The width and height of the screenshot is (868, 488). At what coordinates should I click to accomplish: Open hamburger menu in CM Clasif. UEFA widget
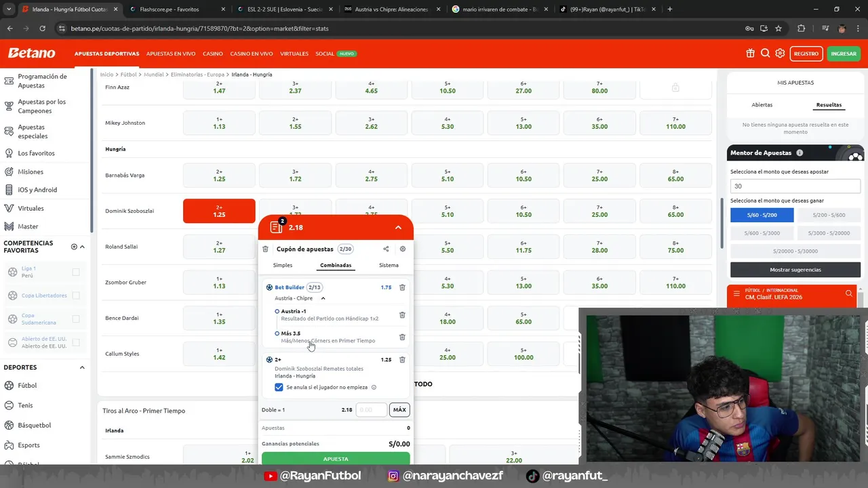[737, 293]
